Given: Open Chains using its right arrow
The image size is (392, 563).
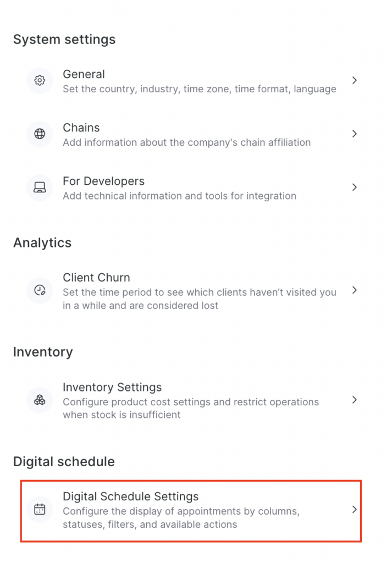Looking at the screenshot, I should pos(355,134).
